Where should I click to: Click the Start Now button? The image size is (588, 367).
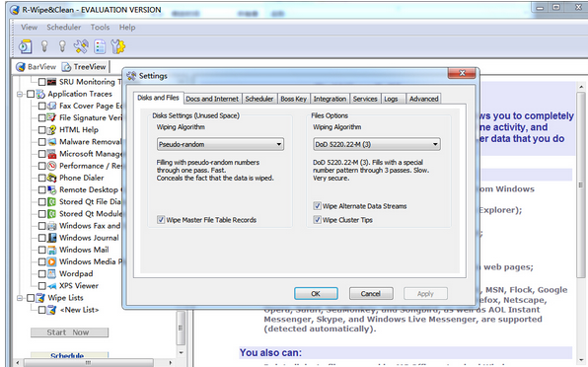(69, 332)
